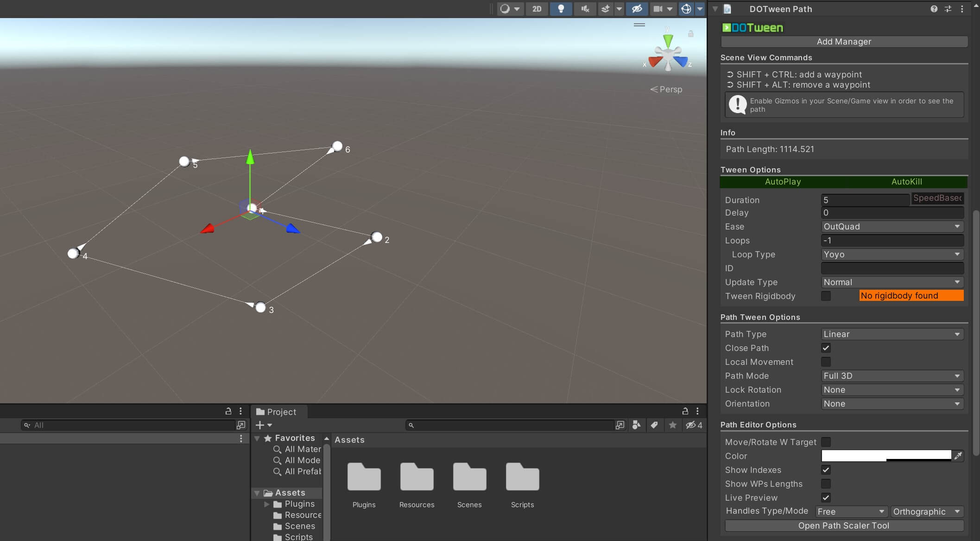Open Handles Mode dropdown set to Orthographic
The width and height of the screenshot is (980, 541).
pyautogui.click(x=927, y=511)
